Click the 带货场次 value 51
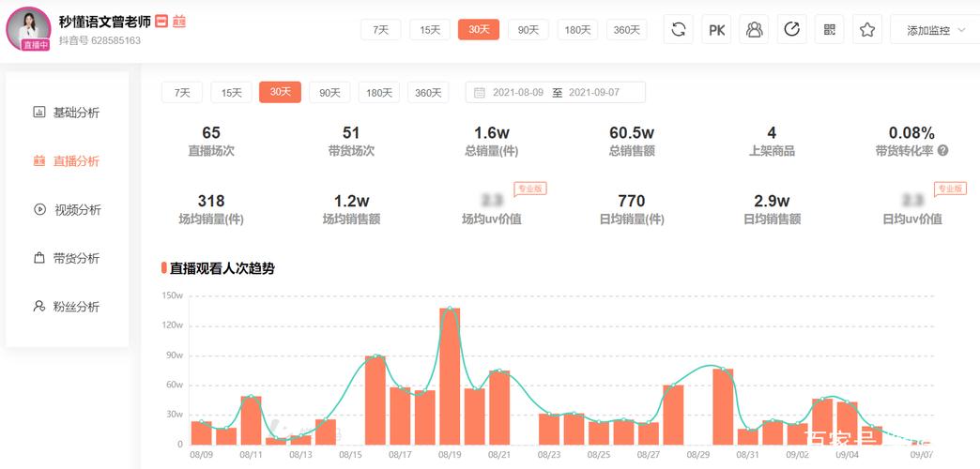This screenshot has height=469, width=980. coord(351,132)
